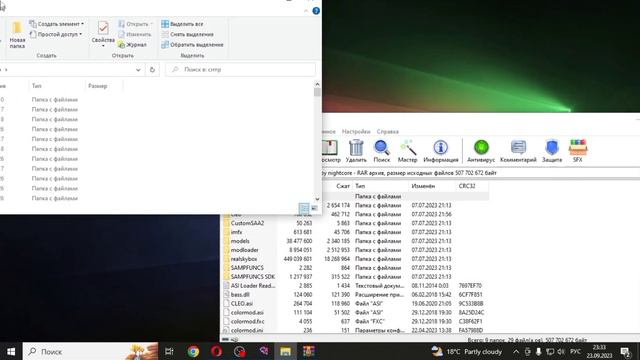Select the colormod.fxc file in WinRAR

pyautogui.click(x=247, y=322)
